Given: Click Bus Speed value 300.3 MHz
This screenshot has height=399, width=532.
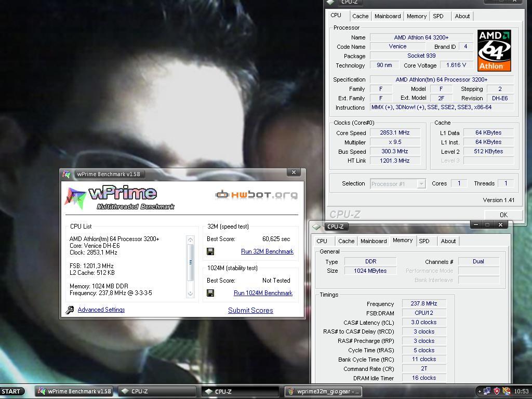Looking at the screenshot, I should click(x=395, y=151).
